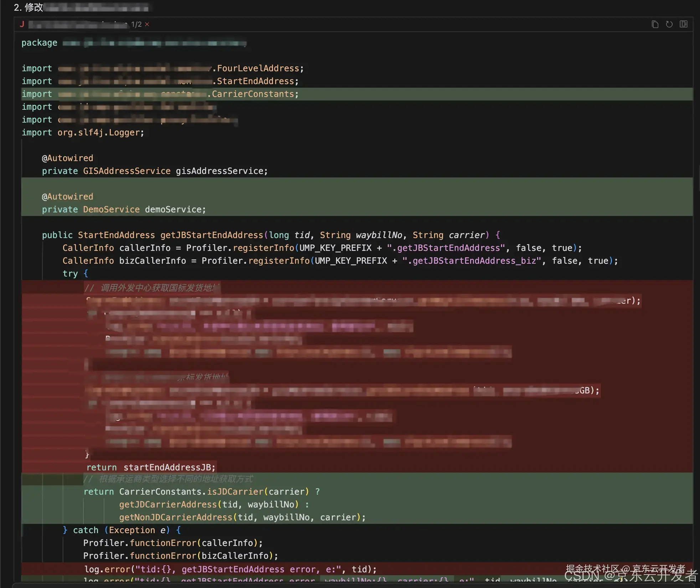Click Profiler.functionError(callerInfo) line
Screen dimensions: 700x588
click(173, 543)
